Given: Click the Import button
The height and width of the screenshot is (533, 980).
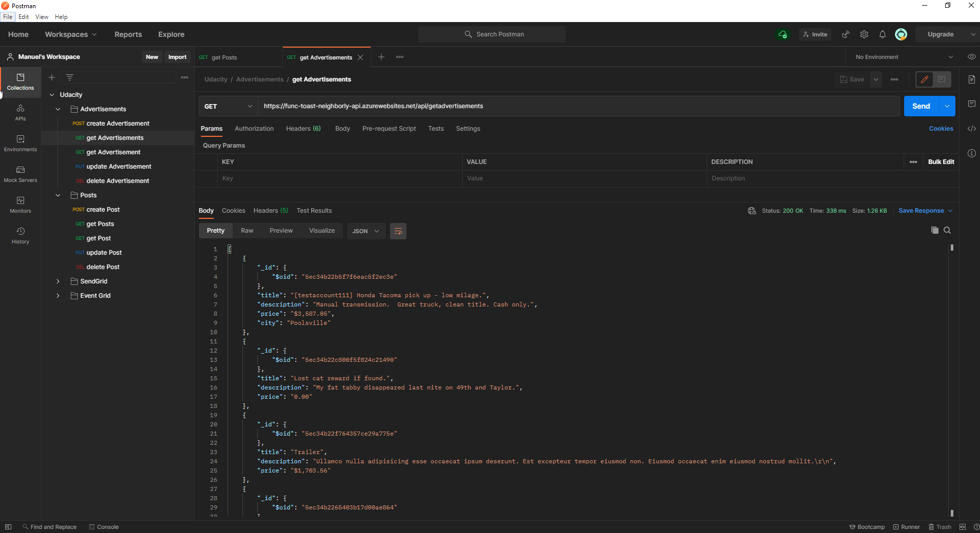Looking at the screenshot, I should tap(177, 57).
